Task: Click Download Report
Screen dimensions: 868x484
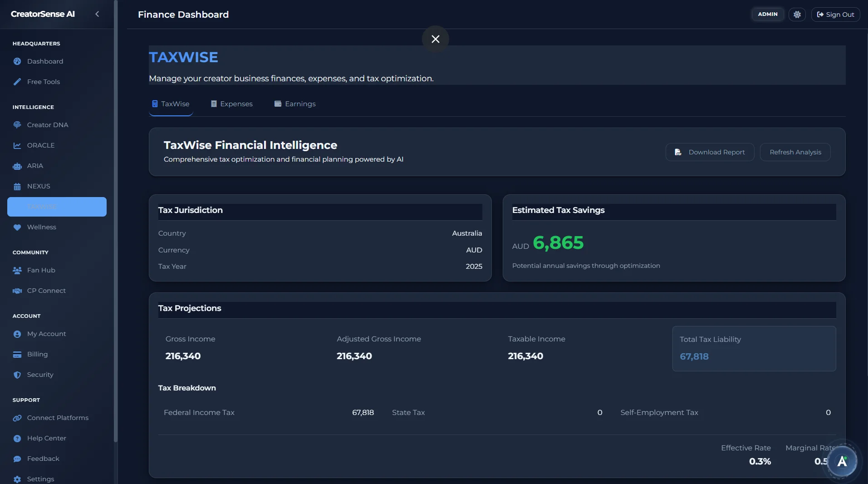Action: click(x=710, y=152)
